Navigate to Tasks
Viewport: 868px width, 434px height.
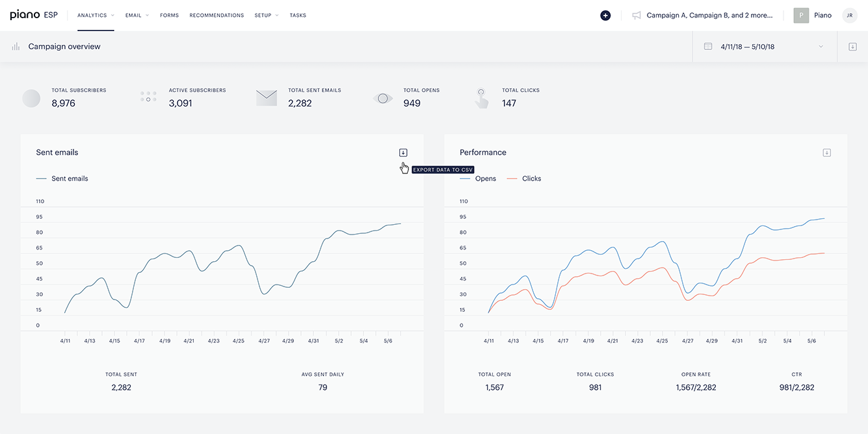coord(298,16)
